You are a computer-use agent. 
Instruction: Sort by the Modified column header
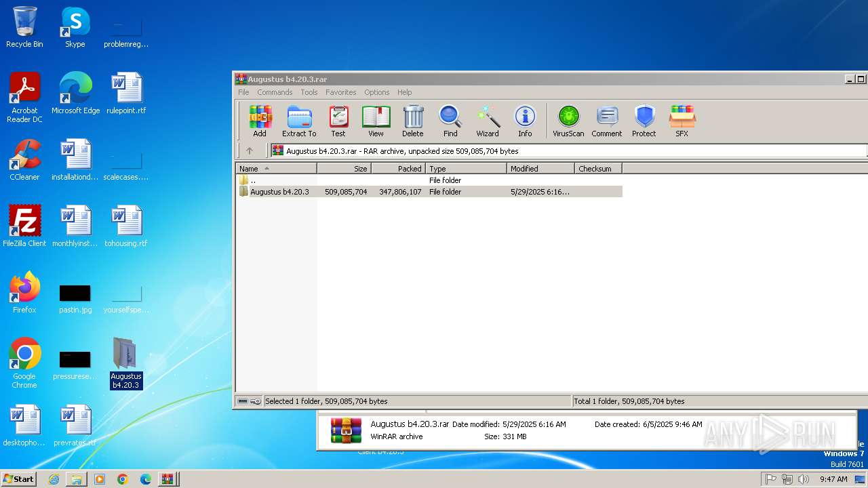pyautogui.click(x=541, y=169)
